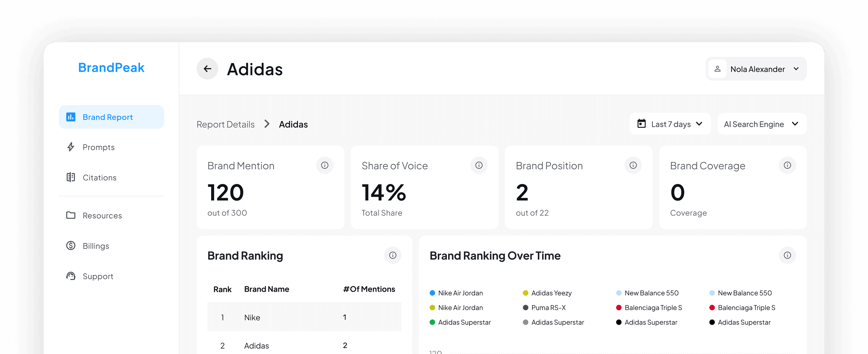Open the AI Search Engine dropdown

pyautogui.click(x=762, y=124)
